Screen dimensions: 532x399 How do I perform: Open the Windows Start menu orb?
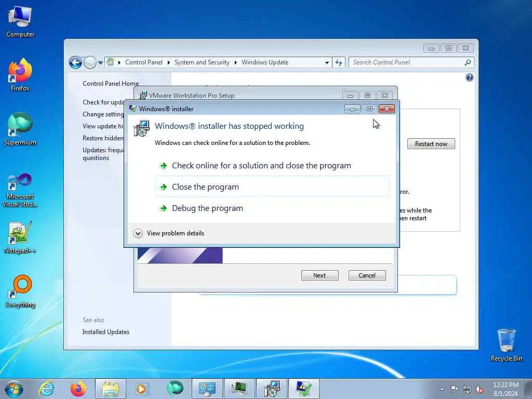(x=14, y=389)
